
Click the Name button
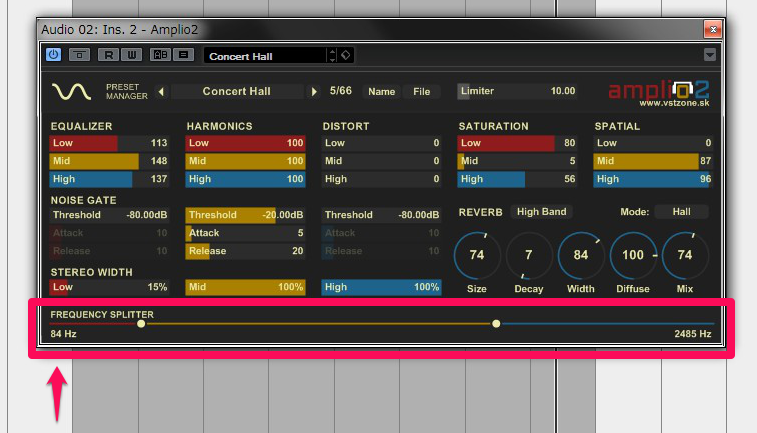coord(381,91)
